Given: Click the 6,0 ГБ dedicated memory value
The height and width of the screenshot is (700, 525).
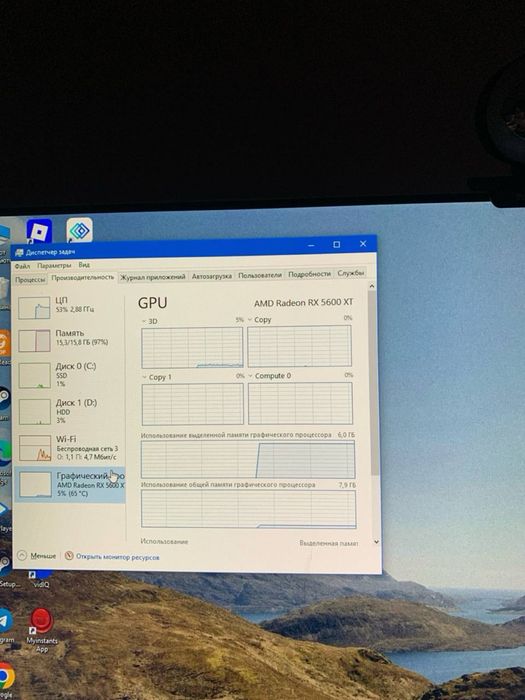Looking at the screenshot, I should point(346,434).
